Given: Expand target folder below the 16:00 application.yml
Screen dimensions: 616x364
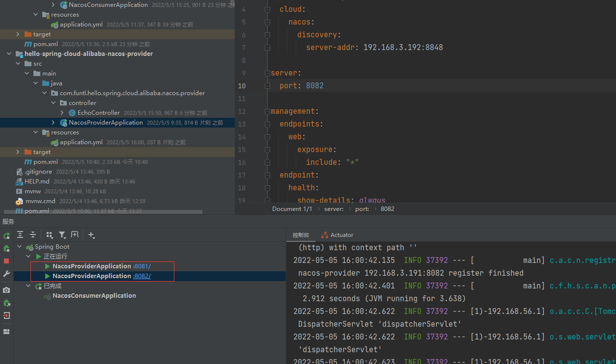Looking at the screenshot, I should pos(18,152).
